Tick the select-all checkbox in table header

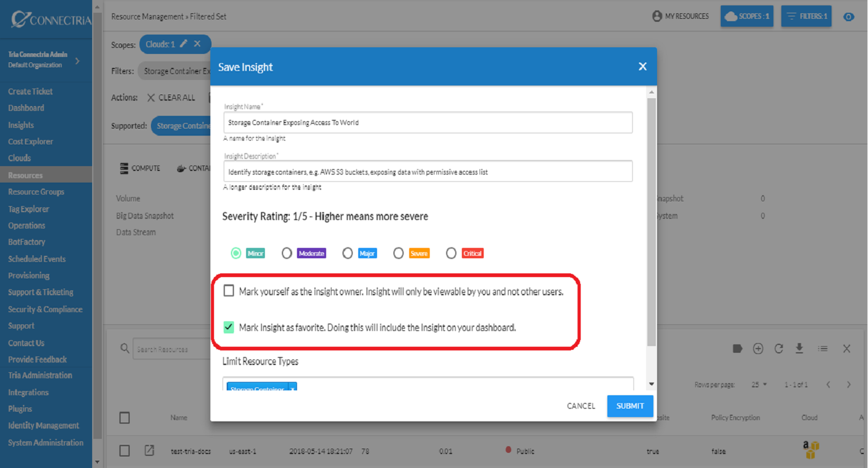pos(124,418)
